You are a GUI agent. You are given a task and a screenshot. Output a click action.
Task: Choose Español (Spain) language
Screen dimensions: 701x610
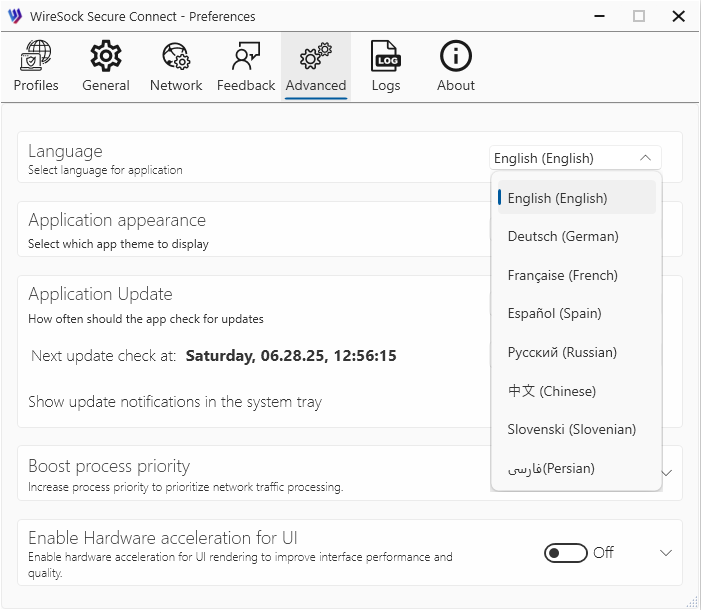pyautogui.click(x=577, y=313)
